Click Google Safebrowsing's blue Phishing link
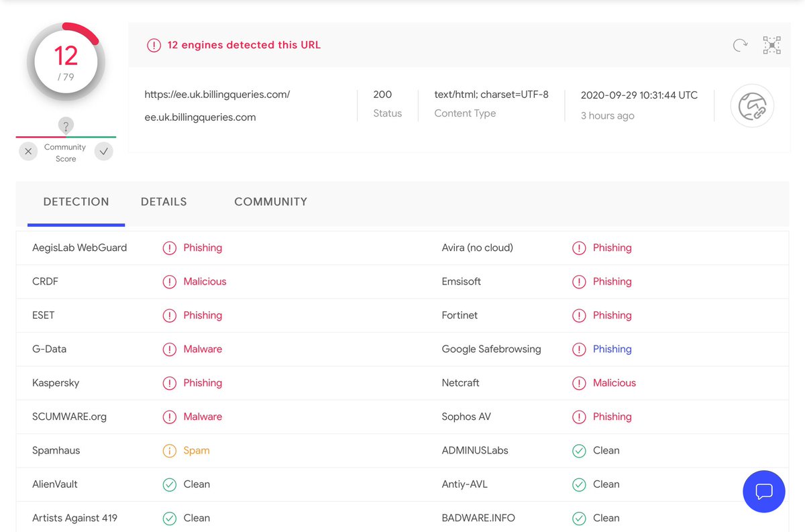This screenshot has height=532, width=805. [x=612, y=349]
